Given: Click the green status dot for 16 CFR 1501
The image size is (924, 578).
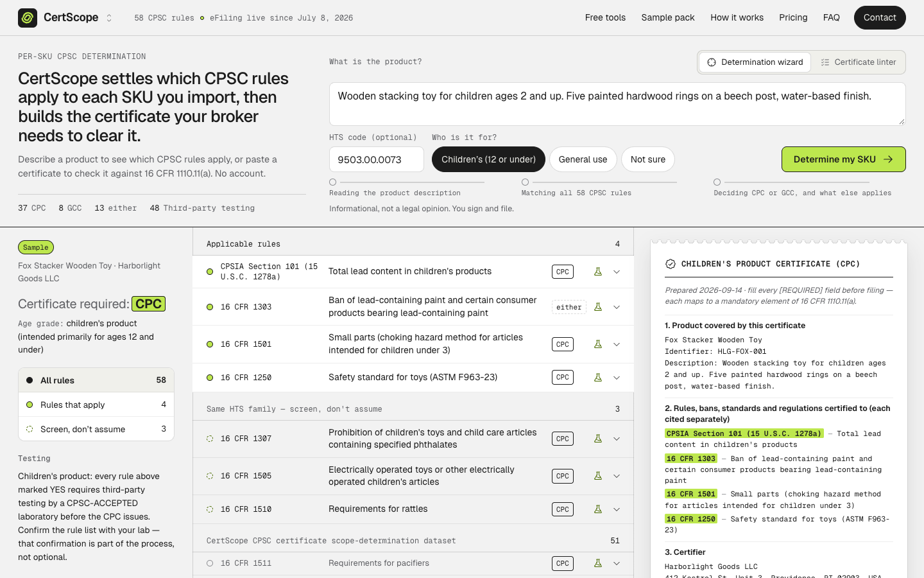Looking at the screenshot, I should pyautogui.click(x=210, y=344).
